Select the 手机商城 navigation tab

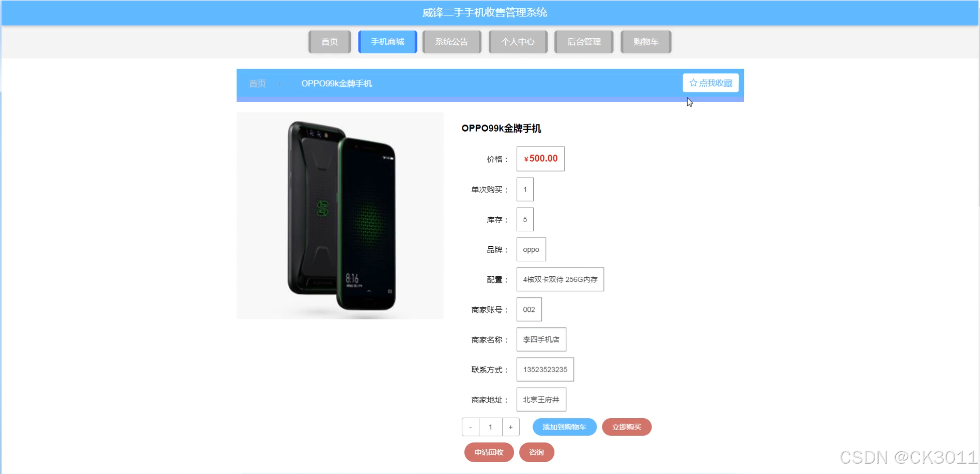(x=387, y=42)
